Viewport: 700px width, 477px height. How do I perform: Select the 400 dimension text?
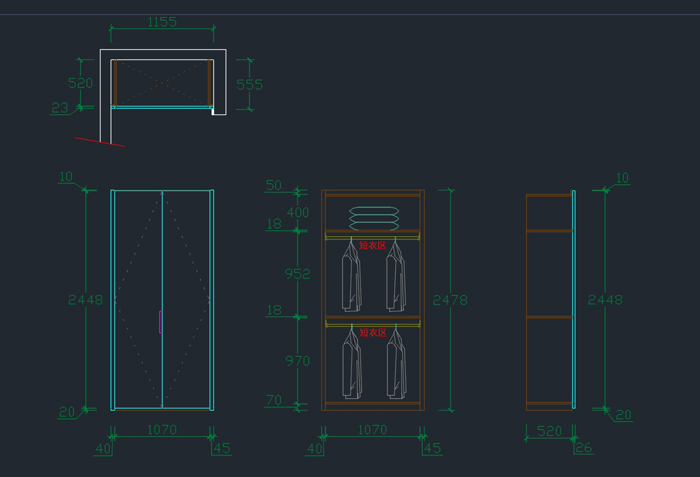298,213
